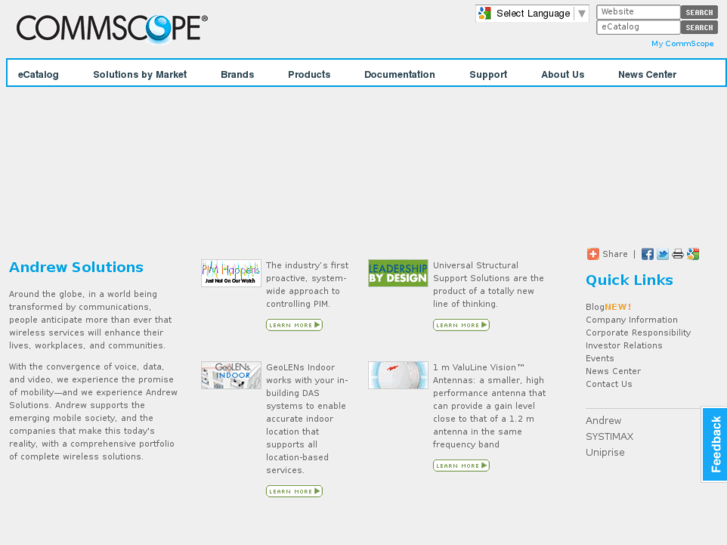
Task: Open the Feedback side tab
Action: pyautogui.click(x=714, y=444)
